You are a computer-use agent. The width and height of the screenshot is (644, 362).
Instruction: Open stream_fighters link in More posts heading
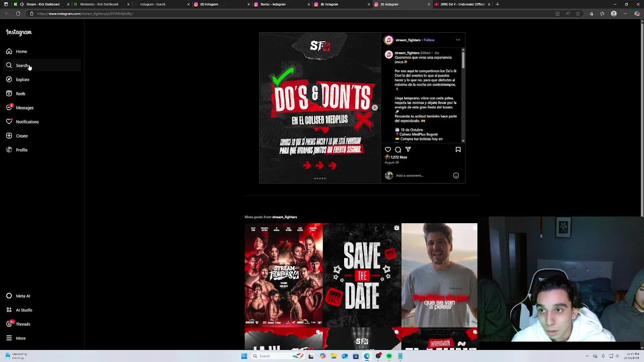(284, 217)
